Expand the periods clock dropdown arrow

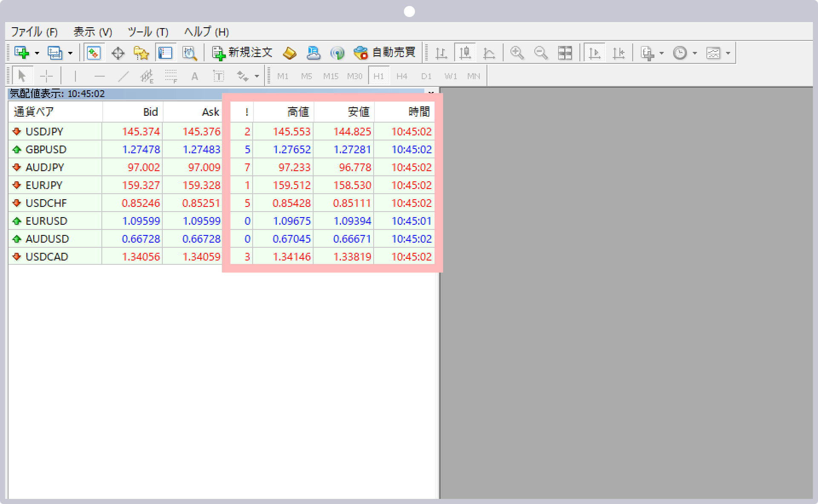[x=695, y=53]
